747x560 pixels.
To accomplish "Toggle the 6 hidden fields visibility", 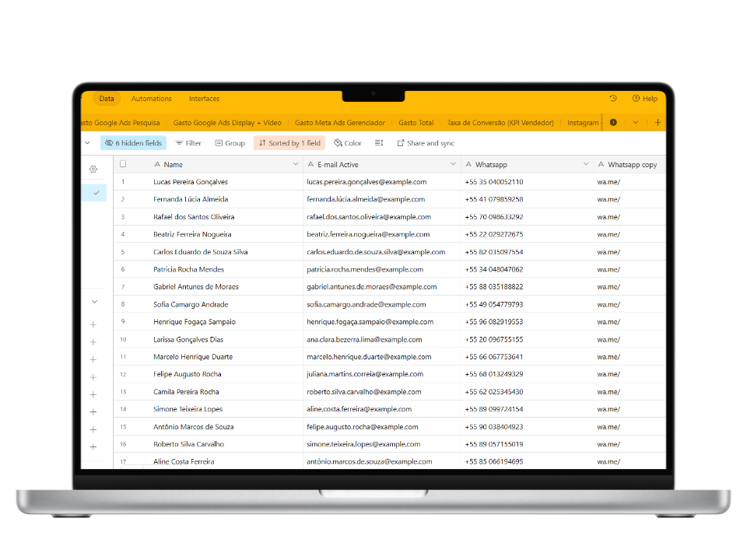I will point(133,143).
